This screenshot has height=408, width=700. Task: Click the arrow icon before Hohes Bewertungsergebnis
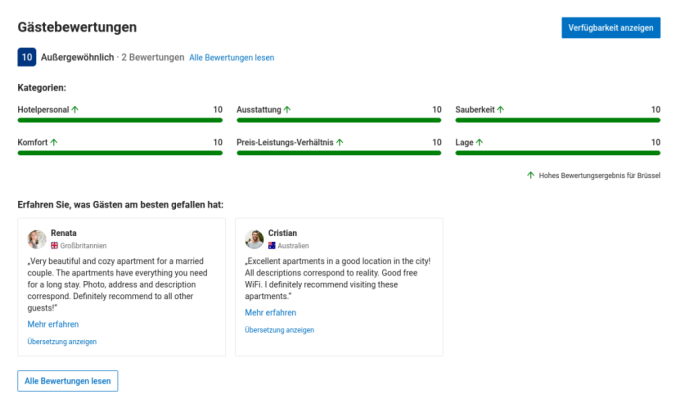tap(530, 175)
